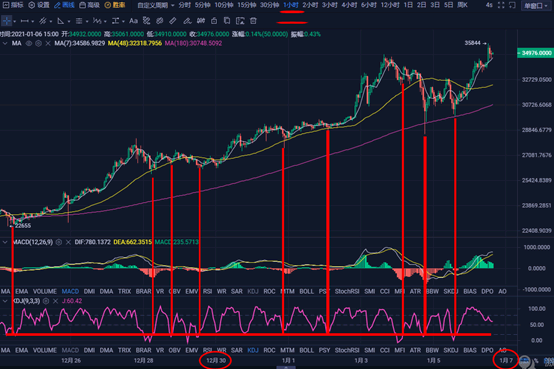Click the hide drawings eye-slash icon
Image resolution: width=554 pixels, height=369 pixels.
click(x=160, y=21)
